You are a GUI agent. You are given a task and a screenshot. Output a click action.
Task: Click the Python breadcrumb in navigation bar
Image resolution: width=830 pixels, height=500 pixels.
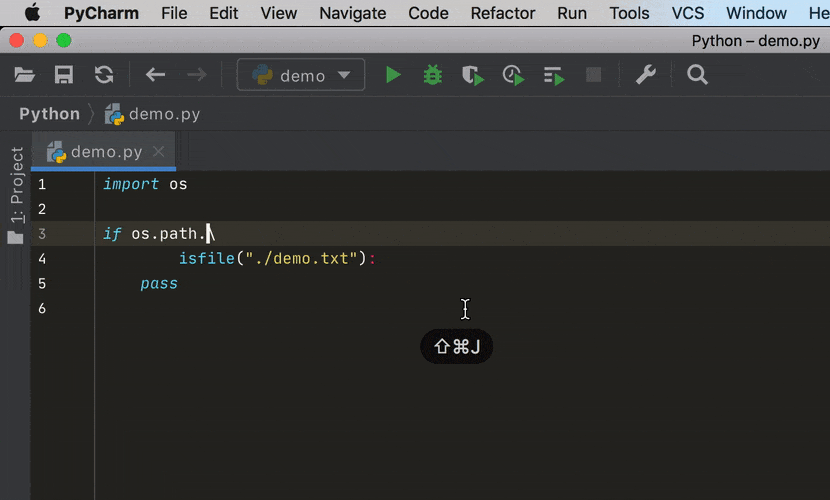(49, 114)
